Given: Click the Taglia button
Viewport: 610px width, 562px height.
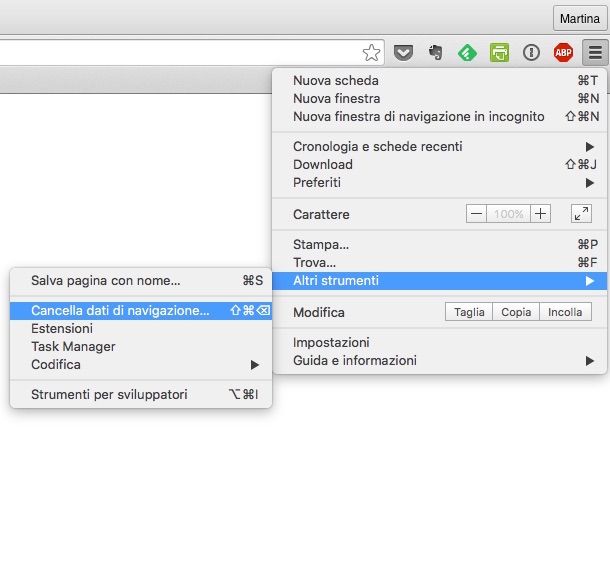Looking at the screenshot, I should pyautogui.click(x=469, y=312).
